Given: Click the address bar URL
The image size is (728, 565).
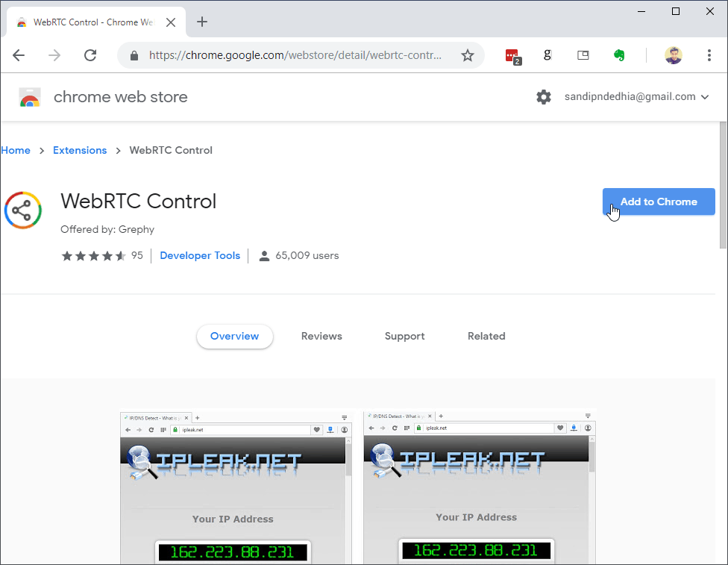Looking at the screenshot, I should 295,55.
